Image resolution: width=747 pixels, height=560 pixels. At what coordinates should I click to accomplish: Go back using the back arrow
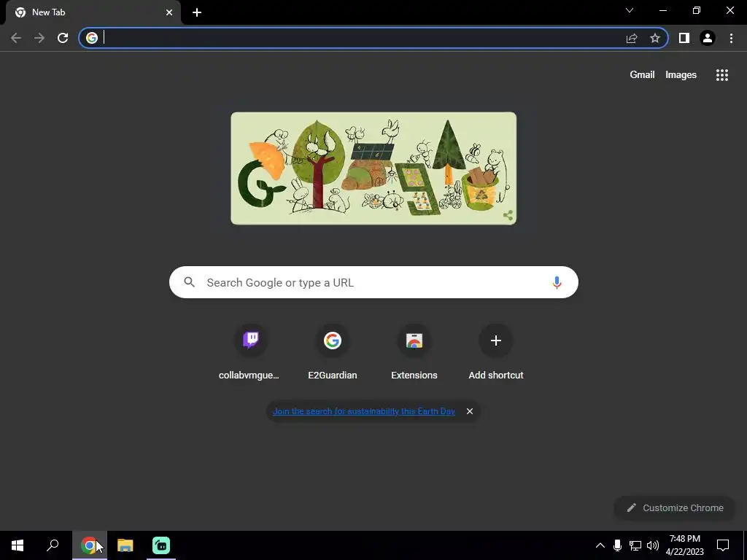(x=16, y=38)
